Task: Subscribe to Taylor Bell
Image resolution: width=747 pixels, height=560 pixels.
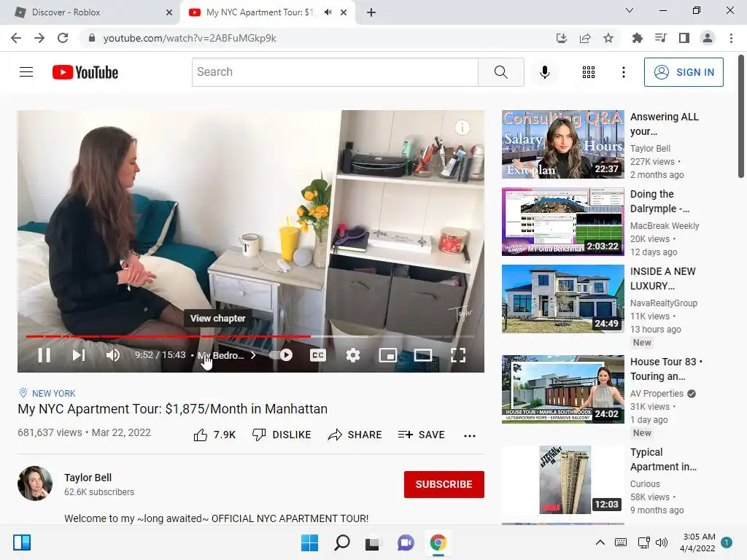Action: [x=444, y=484]
